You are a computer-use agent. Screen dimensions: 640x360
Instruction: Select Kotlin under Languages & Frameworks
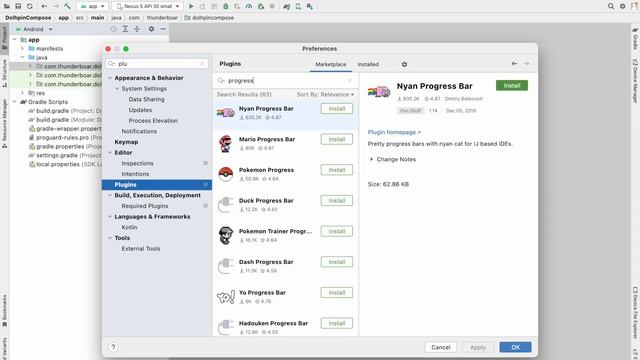129,227
